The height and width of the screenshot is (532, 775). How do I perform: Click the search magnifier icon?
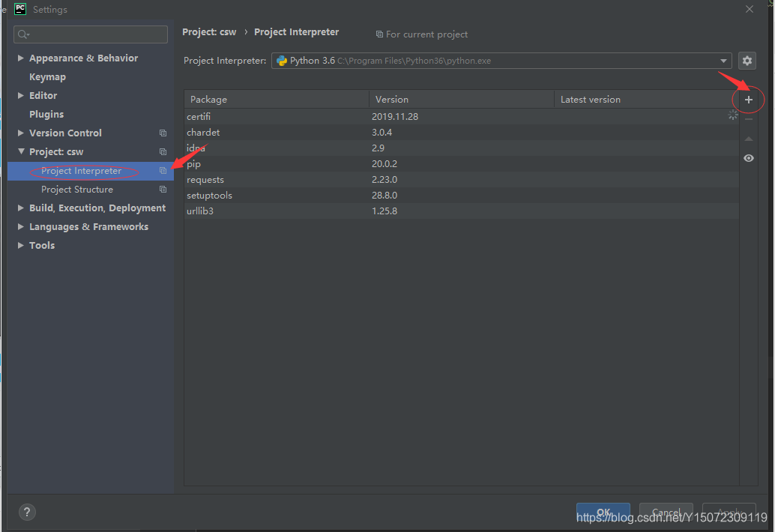pos(23,34)
